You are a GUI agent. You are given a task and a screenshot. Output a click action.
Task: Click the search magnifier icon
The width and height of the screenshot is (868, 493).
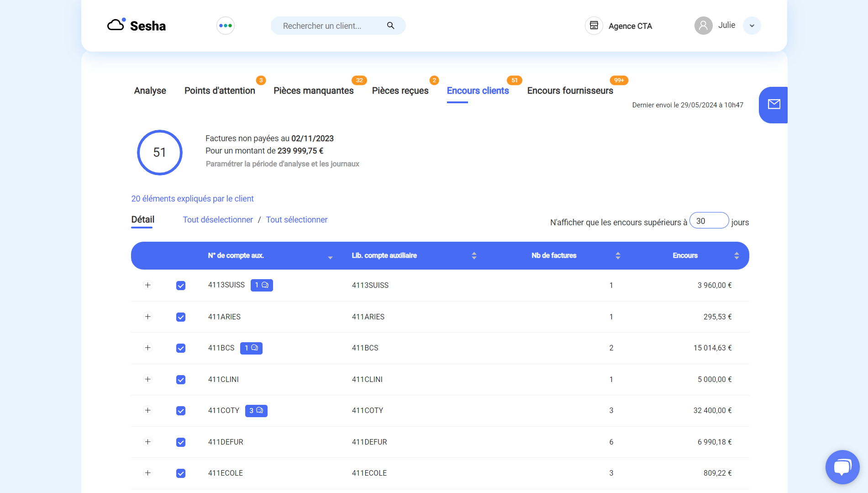coord(390,26)
